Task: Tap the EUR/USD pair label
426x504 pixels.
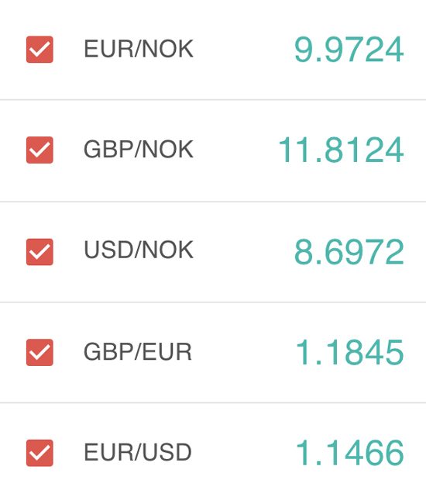Action: tap(138, 452)
